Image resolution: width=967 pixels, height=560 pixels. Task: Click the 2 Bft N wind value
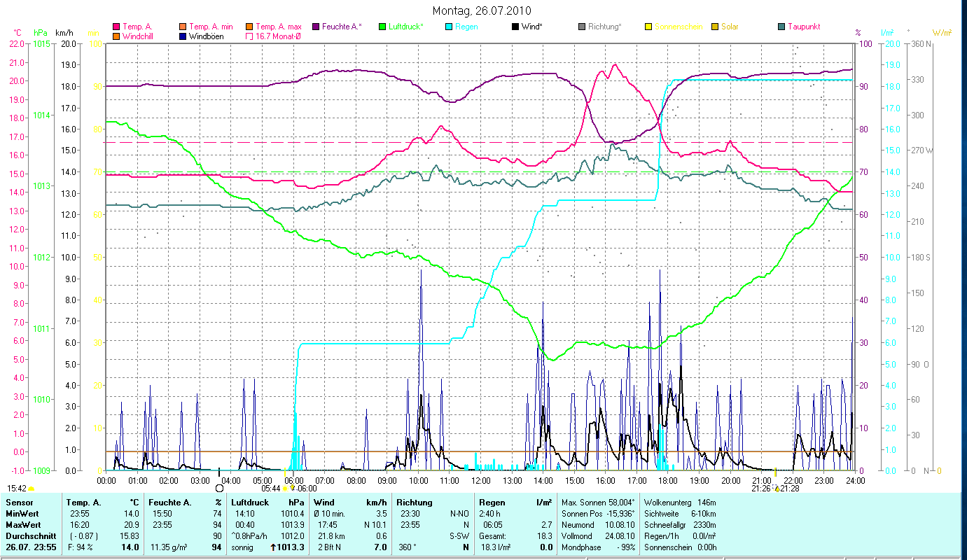point(328,547)
